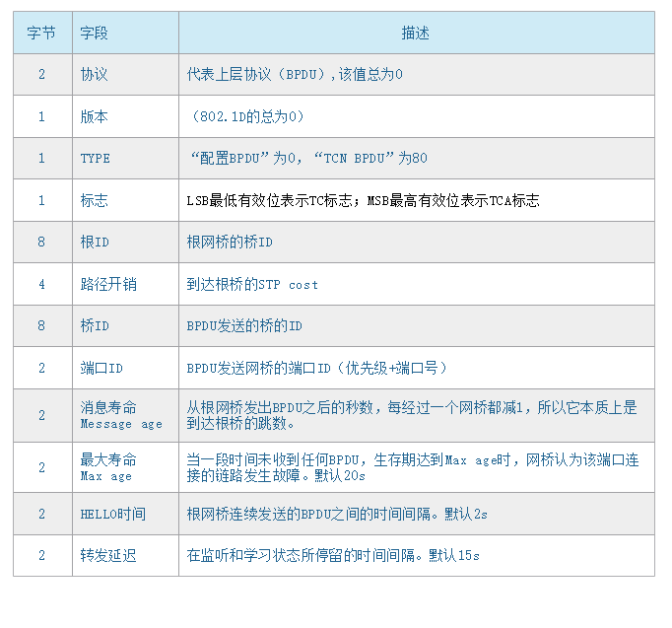Click the description mentioning 'TCN BPDU' 为80

click(308, 158)
